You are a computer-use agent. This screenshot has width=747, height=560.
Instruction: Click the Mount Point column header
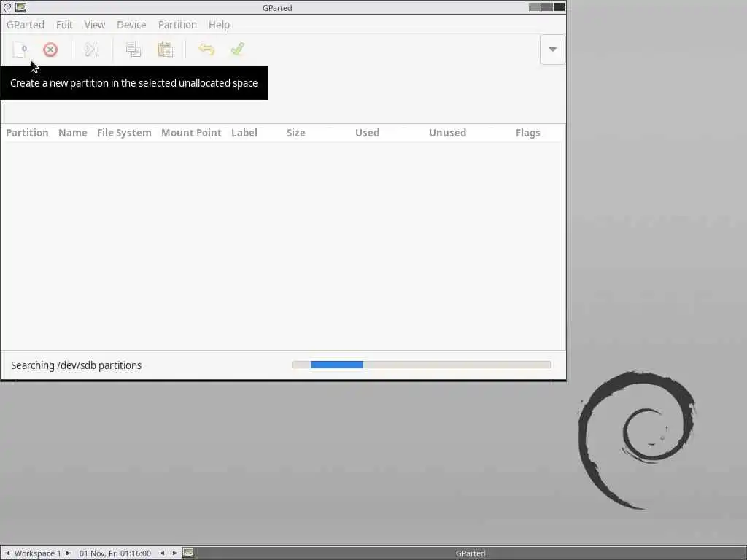point(191,133)
